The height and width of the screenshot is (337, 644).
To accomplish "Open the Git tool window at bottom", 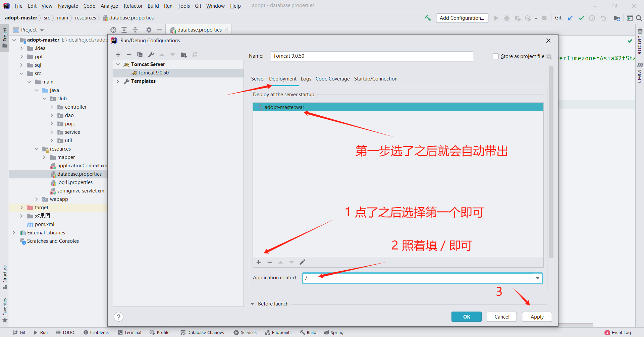I will pos(19,333).
